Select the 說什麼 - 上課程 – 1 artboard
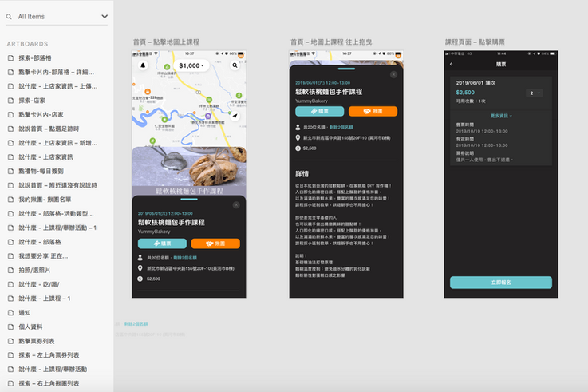The width and height of the screenshot is (588, 392). click(x=44, y=299)
